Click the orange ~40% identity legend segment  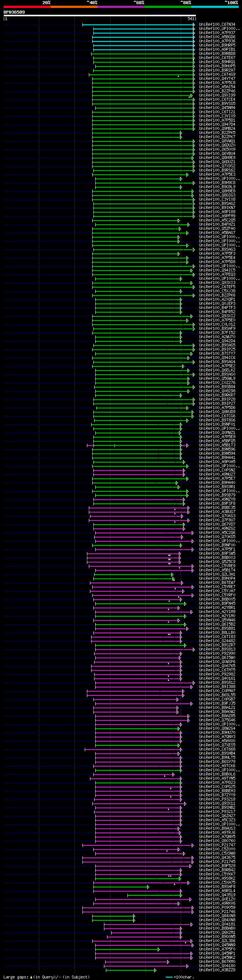[x=74, y=7]
